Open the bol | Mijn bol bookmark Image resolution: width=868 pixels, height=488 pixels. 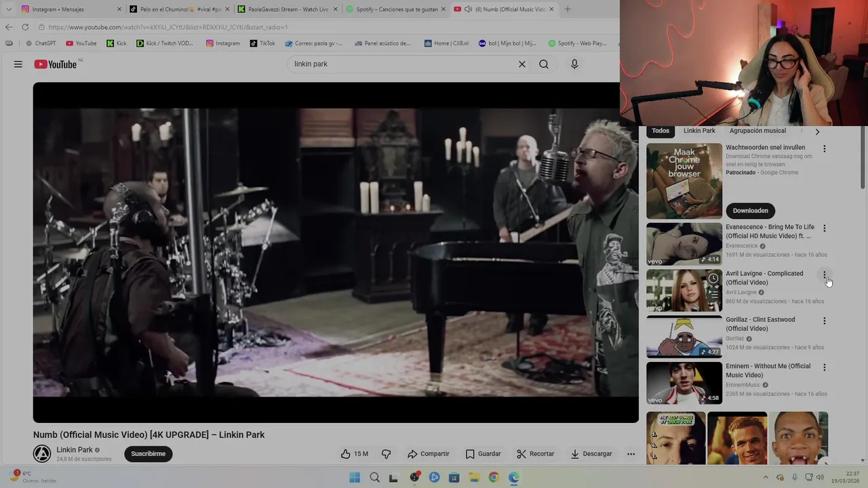coord(507,43)
